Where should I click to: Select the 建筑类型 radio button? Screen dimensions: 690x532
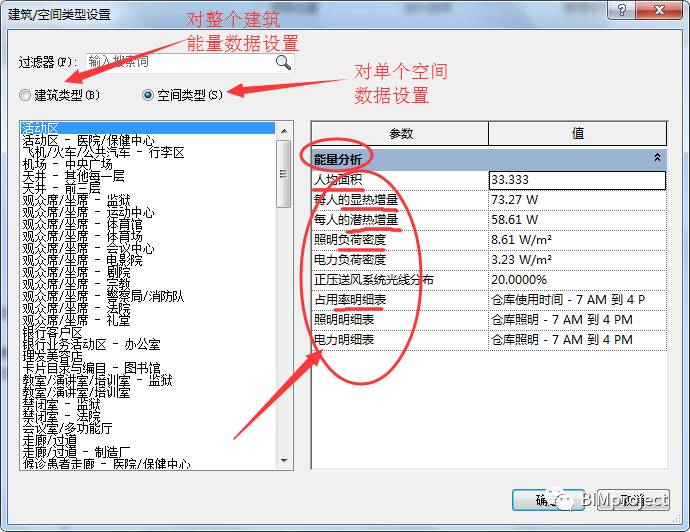click(x=25, y=95)
